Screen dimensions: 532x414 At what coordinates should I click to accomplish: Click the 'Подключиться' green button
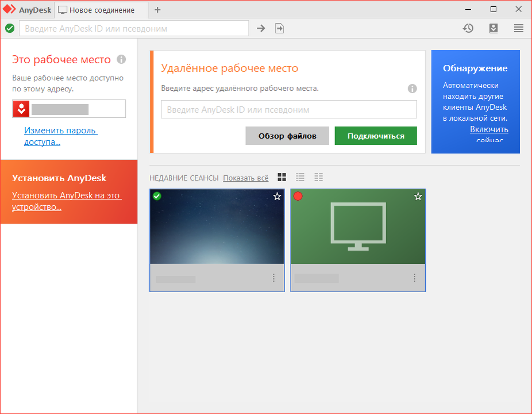(376, 136)
